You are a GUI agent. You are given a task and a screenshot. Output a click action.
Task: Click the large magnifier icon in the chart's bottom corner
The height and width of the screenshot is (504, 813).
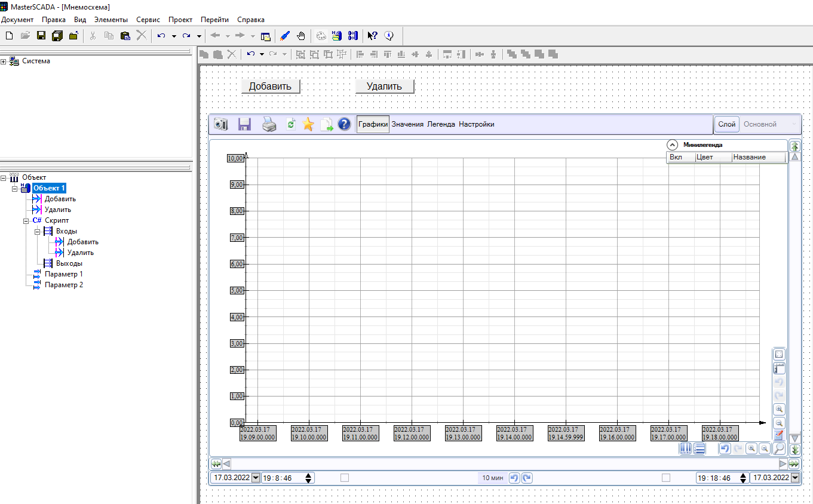[779, 448]
